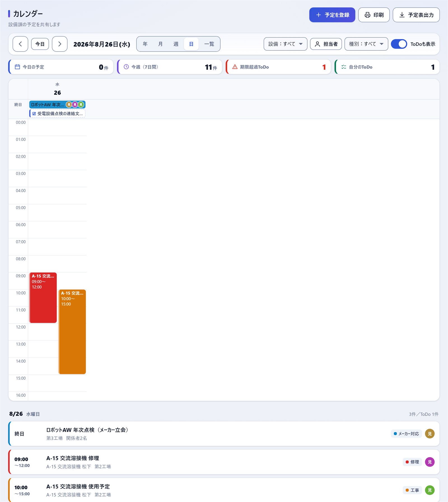This screenshot has height=502, width=448.
Task: Click the clock icon on 今週（7日間）
Action: click(126, 67)
